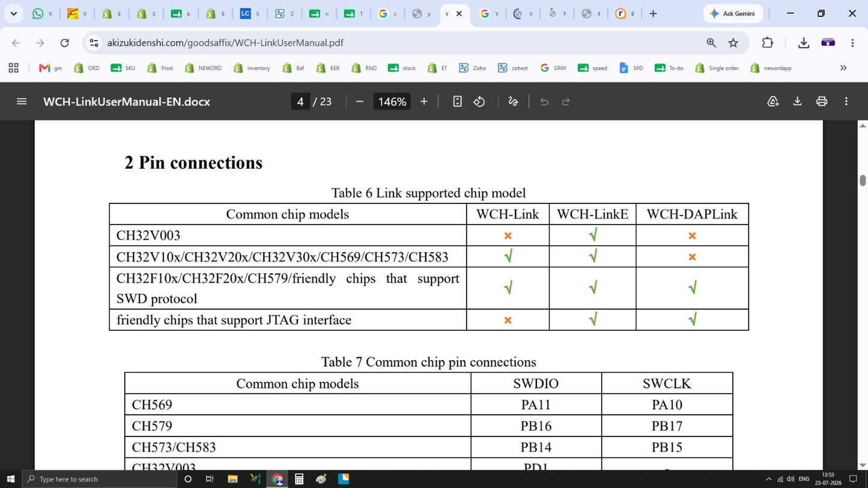Click the PDF Redo arrow

[x=566, y=101]
